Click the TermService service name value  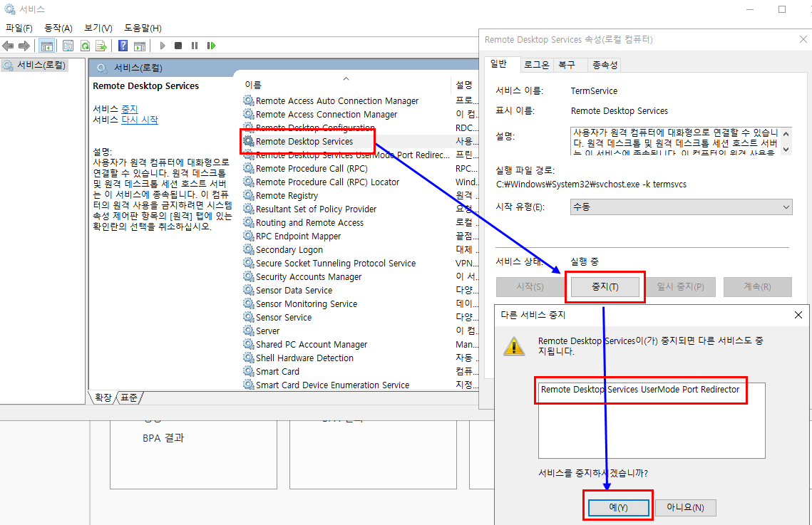(x=594, y=91)
